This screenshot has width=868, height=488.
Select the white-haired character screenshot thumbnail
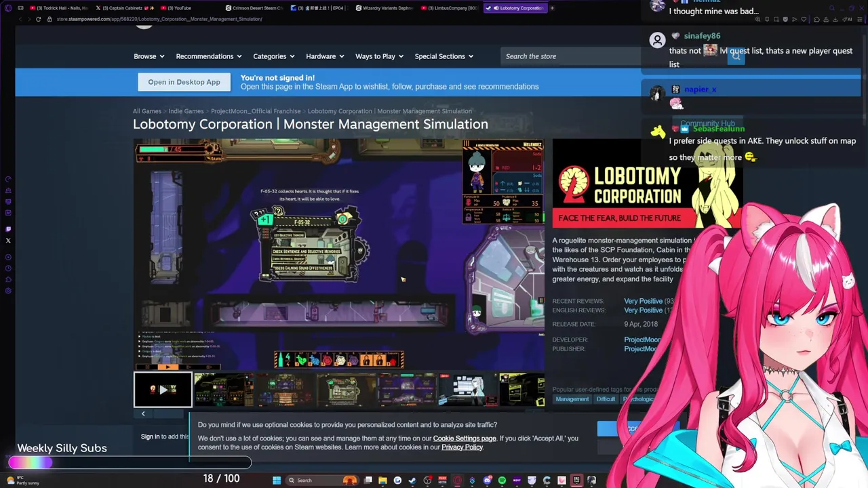pos(468,390)
